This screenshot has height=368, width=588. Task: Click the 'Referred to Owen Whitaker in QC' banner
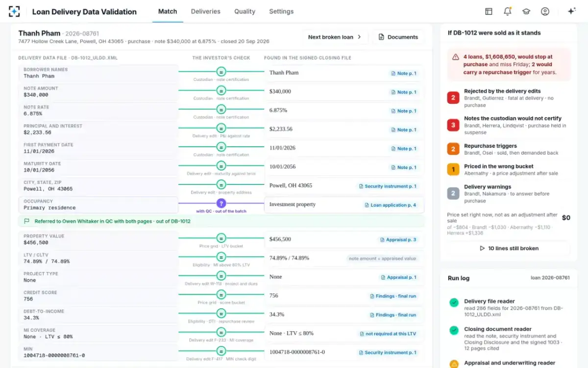pyautogui.click(x=221, y=221)
